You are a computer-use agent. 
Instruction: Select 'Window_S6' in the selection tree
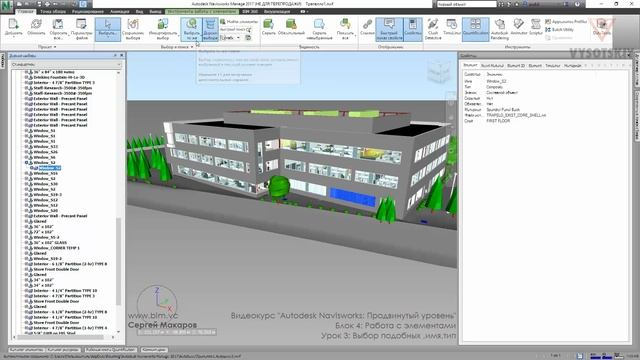(44, 157)
